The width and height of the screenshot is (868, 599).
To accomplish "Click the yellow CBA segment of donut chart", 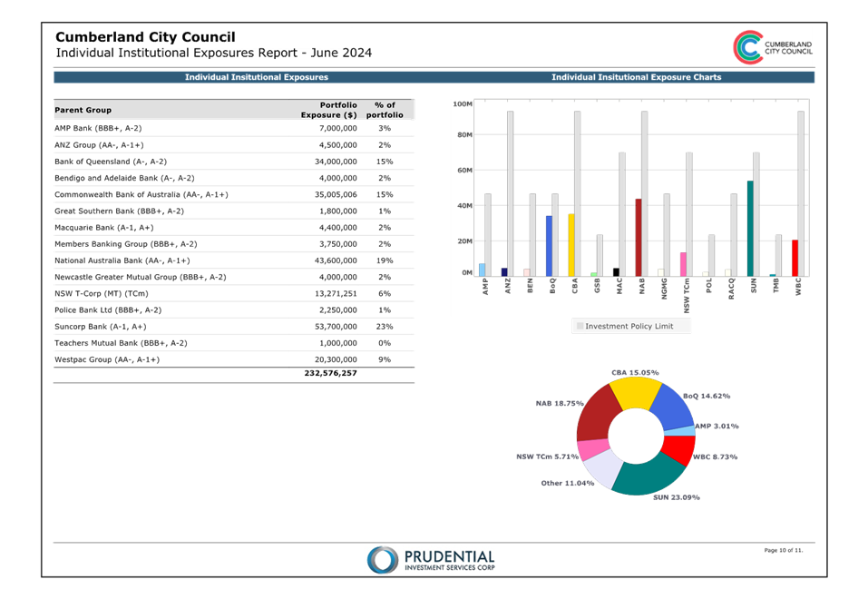I will 636,393.
